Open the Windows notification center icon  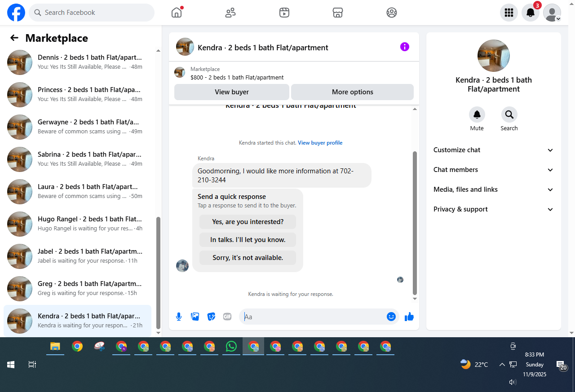[x=561, y=365]
